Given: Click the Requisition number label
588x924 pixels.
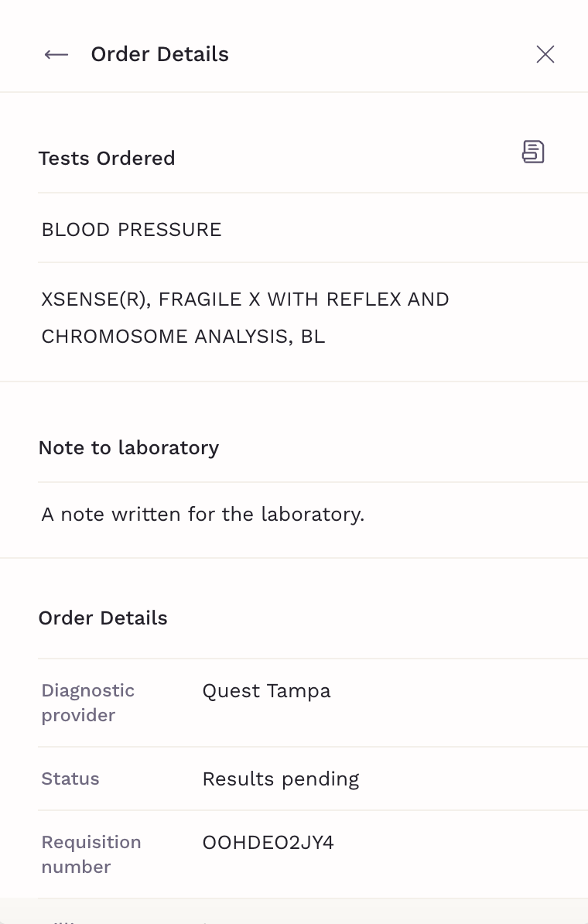Looking at the screenshot, I should tap(91, 854).
